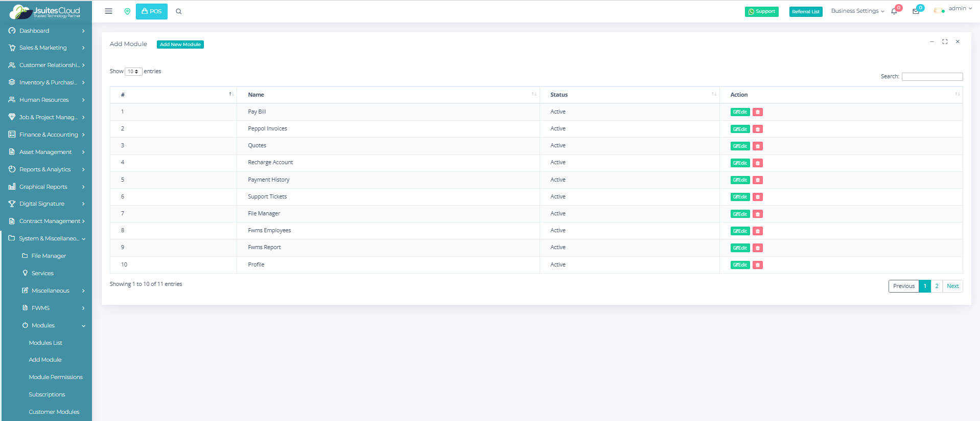Go to page 2 of results
The image size is (980, 421).
click(937, 286)
